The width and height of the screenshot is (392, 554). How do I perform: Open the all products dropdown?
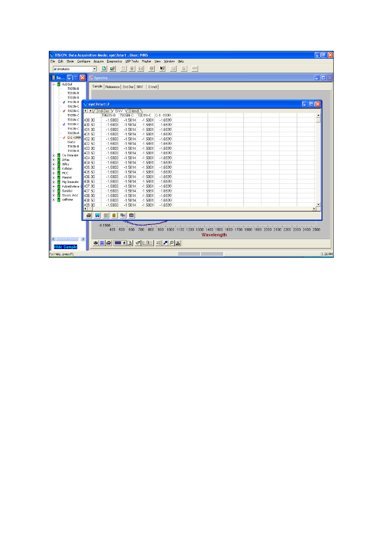click(x=94, y=69)
